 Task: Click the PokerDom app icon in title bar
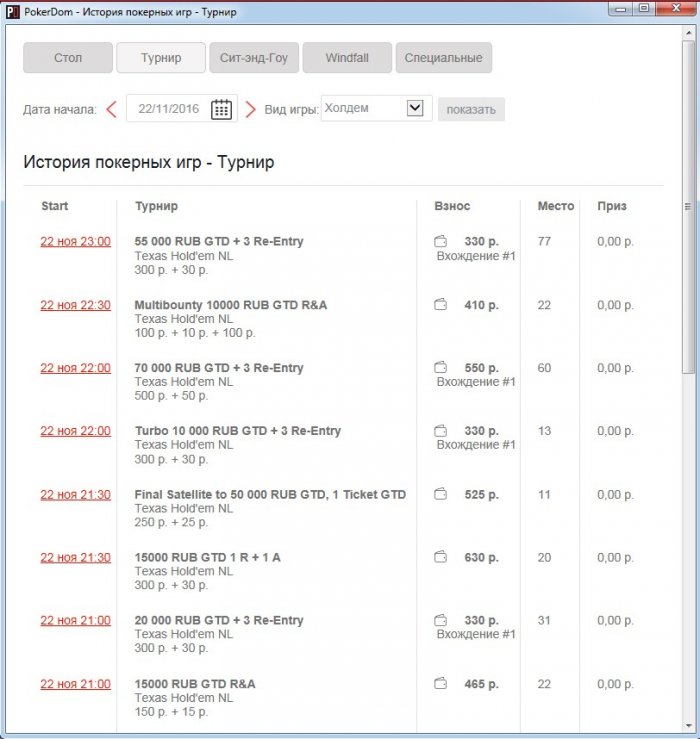coord(13,12)
